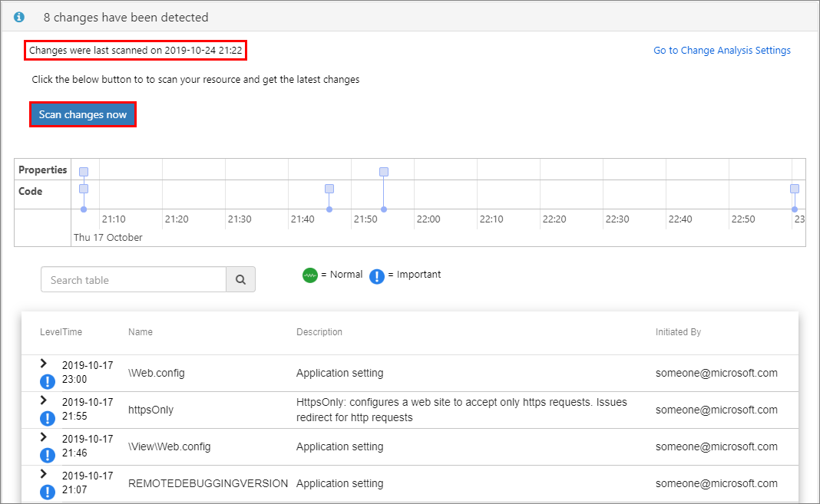Click the green Normal legend icon
Viewport: 820px width, 504px height.
click(x=310, y=275)
